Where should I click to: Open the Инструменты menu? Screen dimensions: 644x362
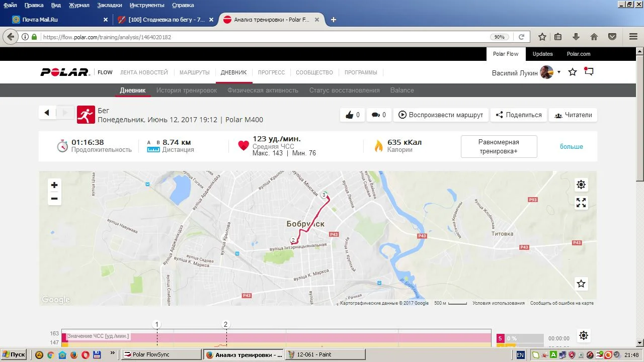click(x=147, y=5)
